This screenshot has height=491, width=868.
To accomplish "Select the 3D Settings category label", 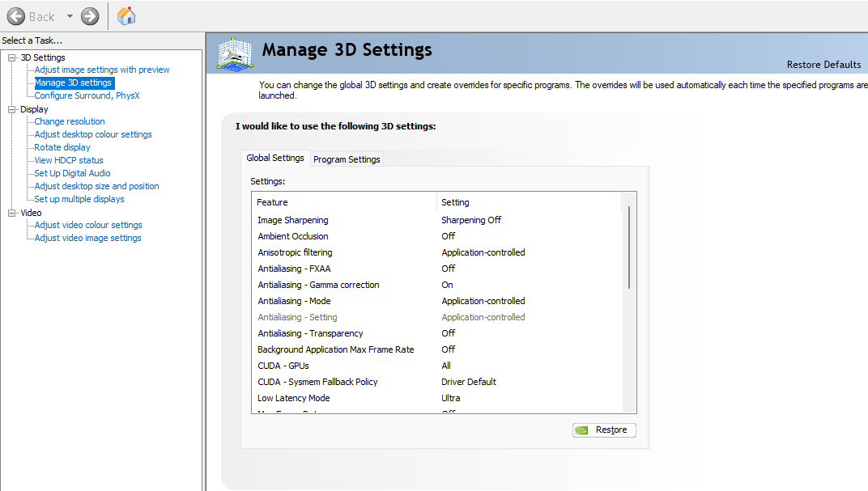I will [43, 57].
